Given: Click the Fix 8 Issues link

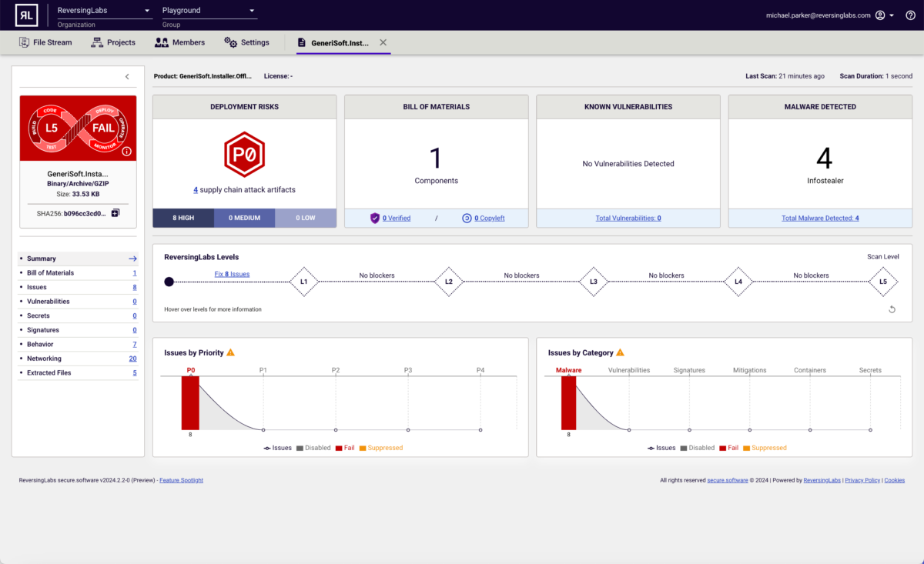Looking at the screenshot, I should tap(232, 274).
